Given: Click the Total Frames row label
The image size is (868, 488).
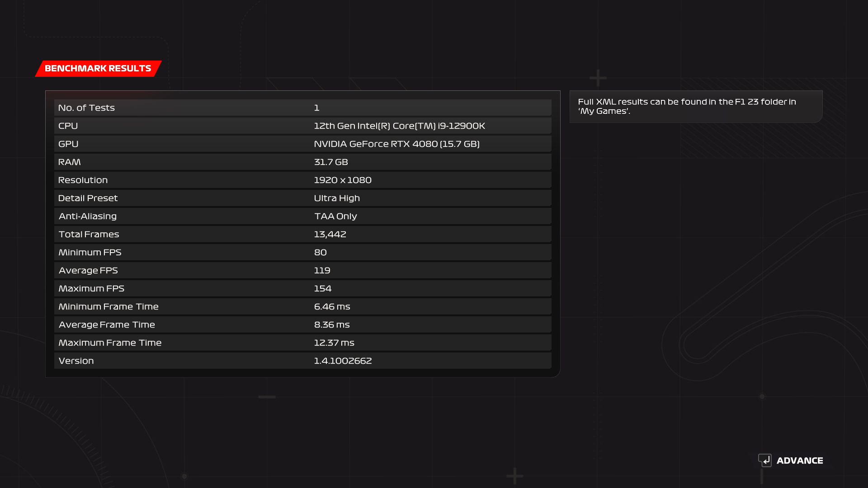Looking at the screenshot, I should click(89, 234).
